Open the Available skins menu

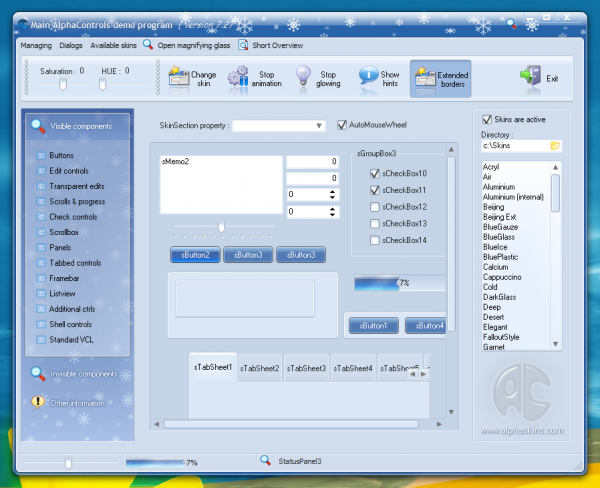click(113, 45)
